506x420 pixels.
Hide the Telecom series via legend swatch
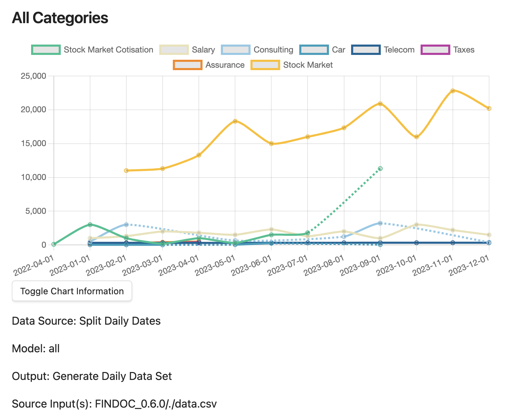[x=366, y=50]
